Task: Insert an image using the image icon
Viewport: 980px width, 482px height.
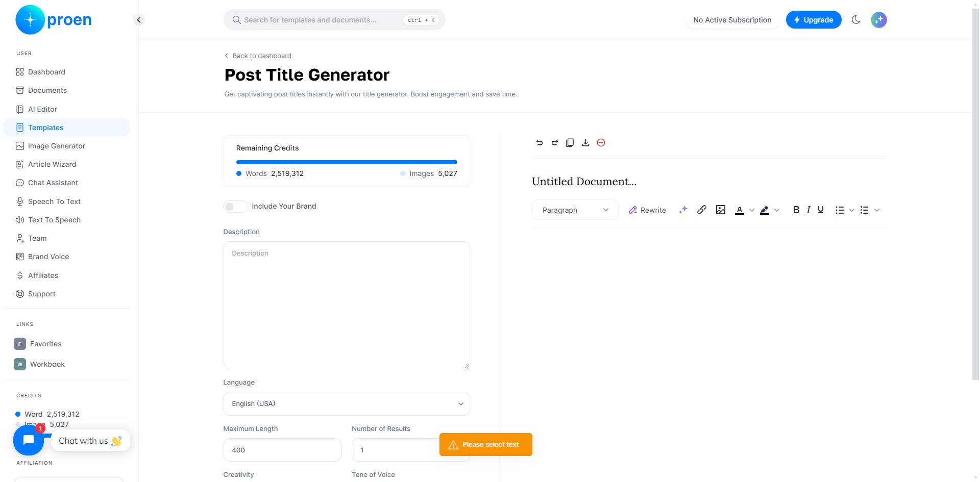Action: click(721, 210)
